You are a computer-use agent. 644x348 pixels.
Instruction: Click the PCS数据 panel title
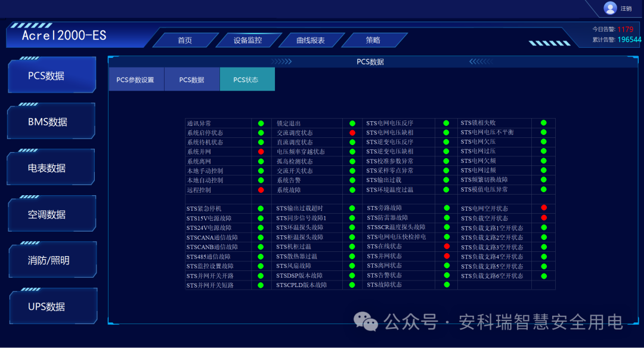pos(370,61)
